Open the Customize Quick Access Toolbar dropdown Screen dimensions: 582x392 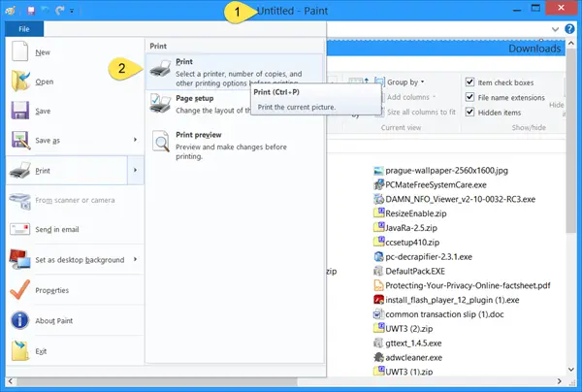[72, 11]
